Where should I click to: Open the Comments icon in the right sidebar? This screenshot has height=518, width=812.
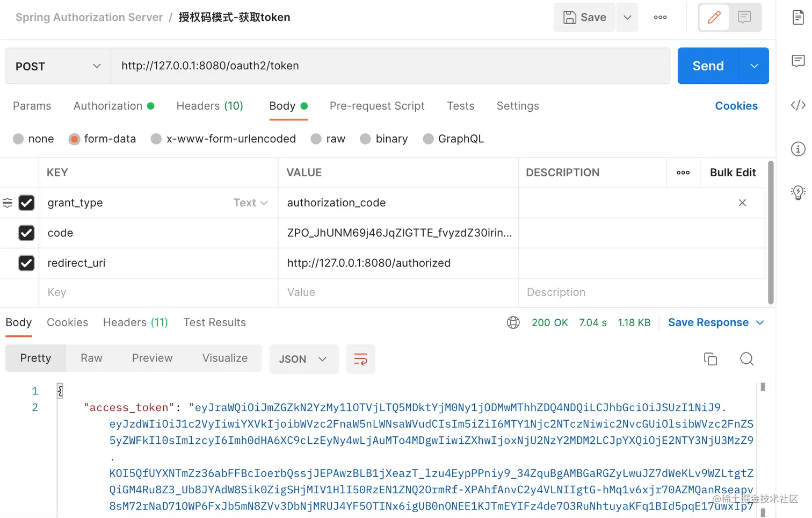(x=798, y=61)
